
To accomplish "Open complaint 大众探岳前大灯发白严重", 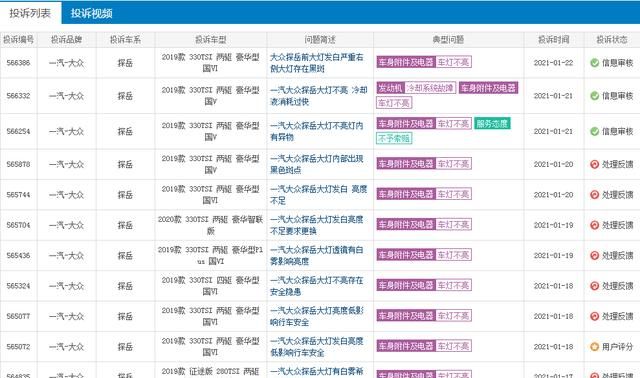I will [x=317, y=63].
